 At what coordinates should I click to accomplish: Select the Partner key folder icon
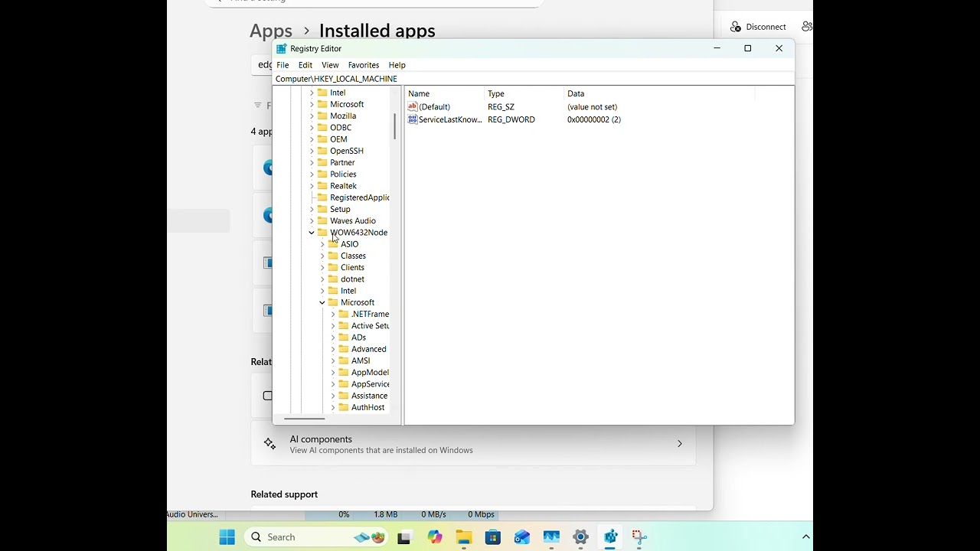coord(322,162)
